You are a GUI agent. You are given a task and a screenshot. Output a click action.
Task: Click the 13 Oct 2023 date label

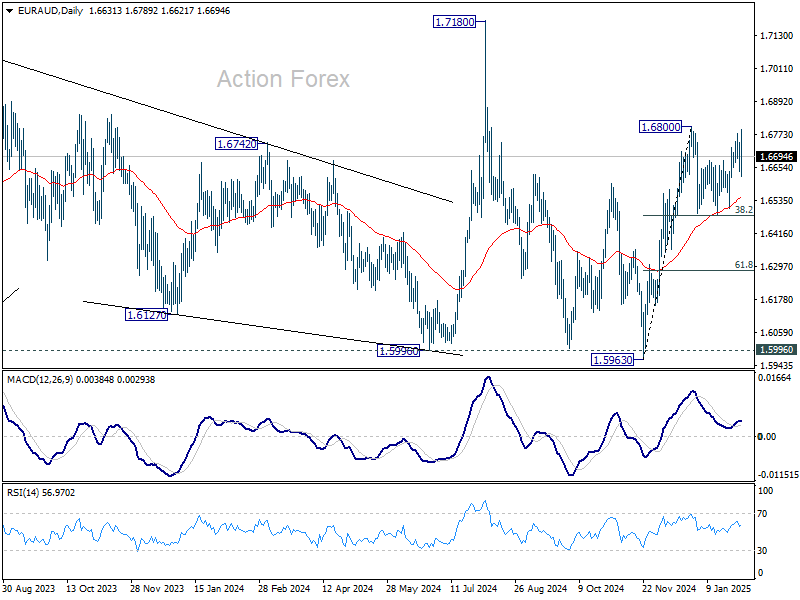click(x=91, y=588)
